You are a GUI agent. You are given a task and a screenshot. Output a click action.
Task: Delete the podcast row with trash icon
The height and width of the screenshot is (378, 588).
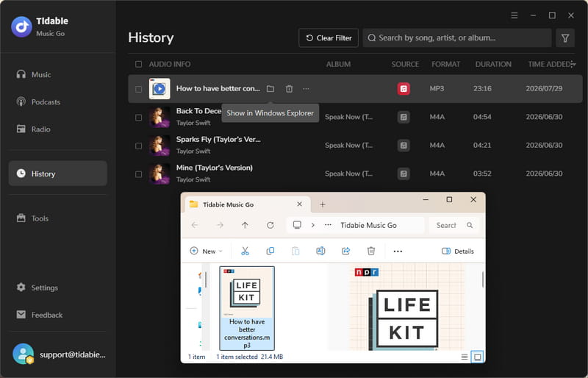point(289,89)
